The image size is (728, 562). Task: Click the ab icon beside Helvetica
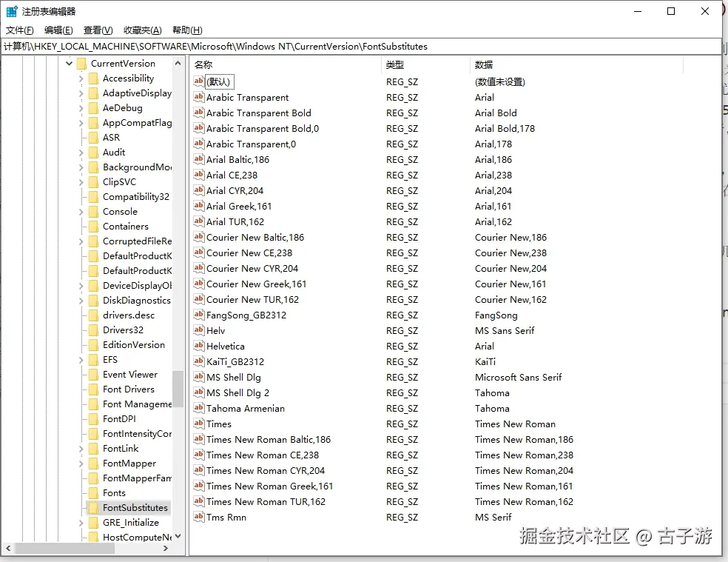point(199,346)
